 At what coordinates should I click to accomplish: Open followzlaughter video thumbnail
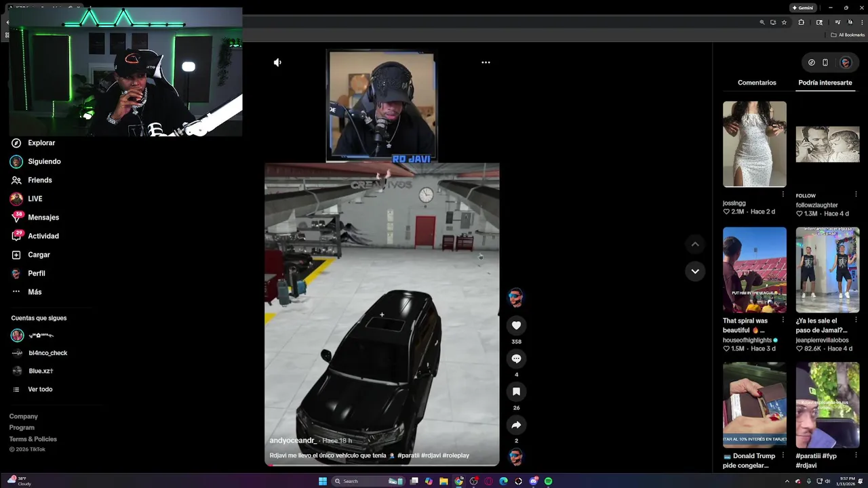click(827, 144)
